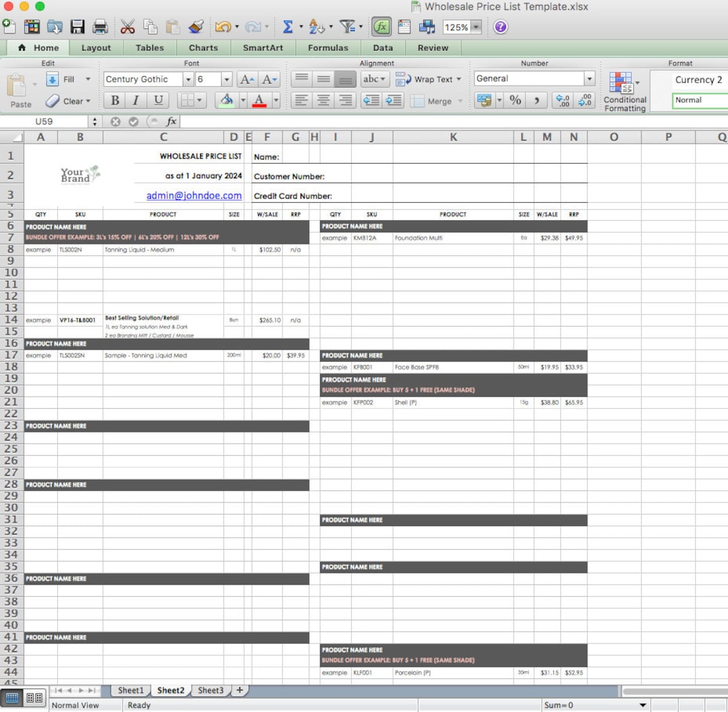The width and height of the screenshot is (728, 712).
Task: Open the Formulas ribbon tab
Action: click(328, 48)
